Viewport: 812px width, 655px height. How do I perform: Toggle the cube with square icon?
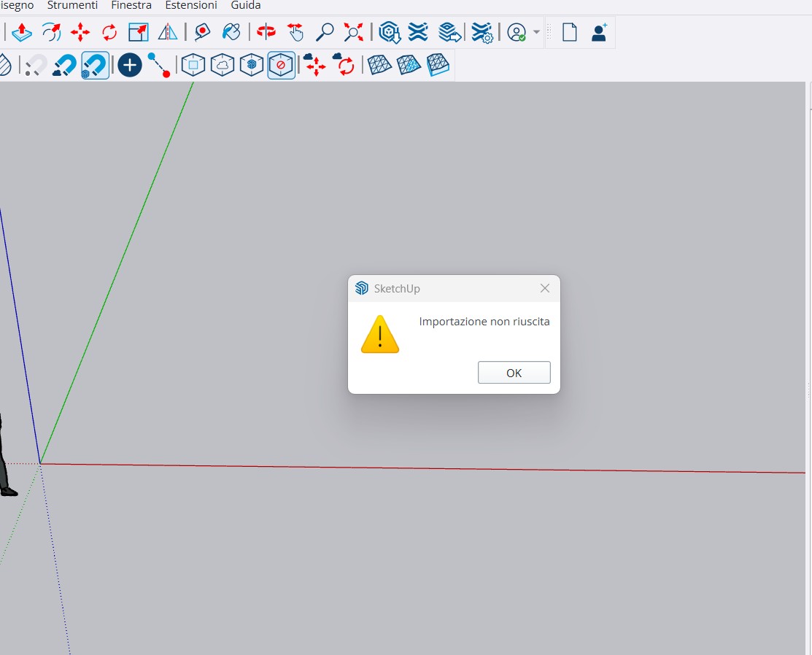coord(193,65)
